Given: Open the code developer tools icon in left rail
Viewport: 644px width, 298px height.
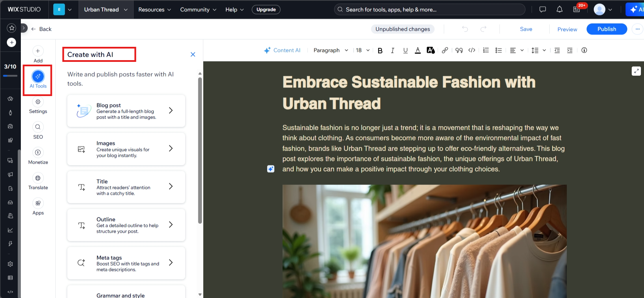Looking at the screenshot, I should [10, 292].
